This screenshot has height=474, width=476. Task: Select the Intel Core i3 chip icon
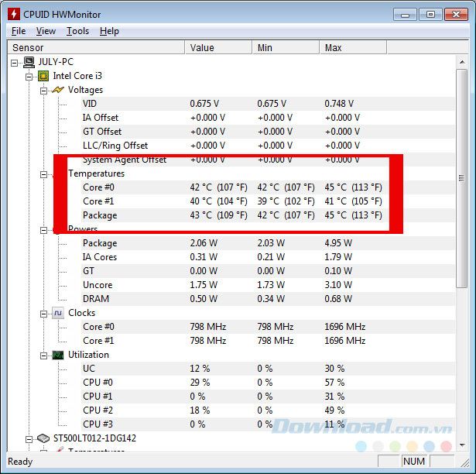(x=43, y=76)
